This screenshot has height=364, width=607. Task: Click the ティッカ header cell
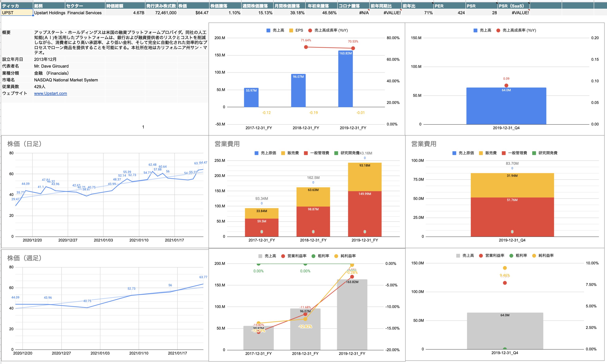pyautogui.click(x=17, y=6)
